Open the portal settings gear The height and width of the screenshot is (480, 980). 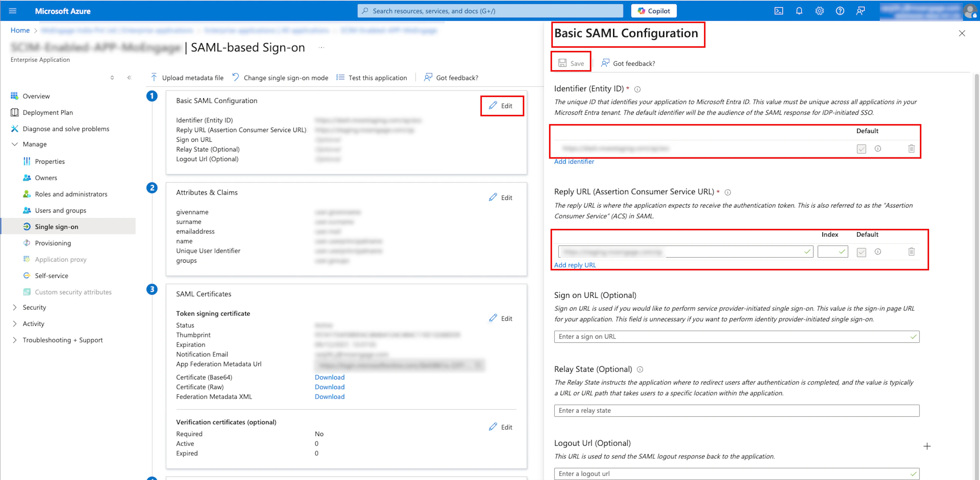(819, 11)
